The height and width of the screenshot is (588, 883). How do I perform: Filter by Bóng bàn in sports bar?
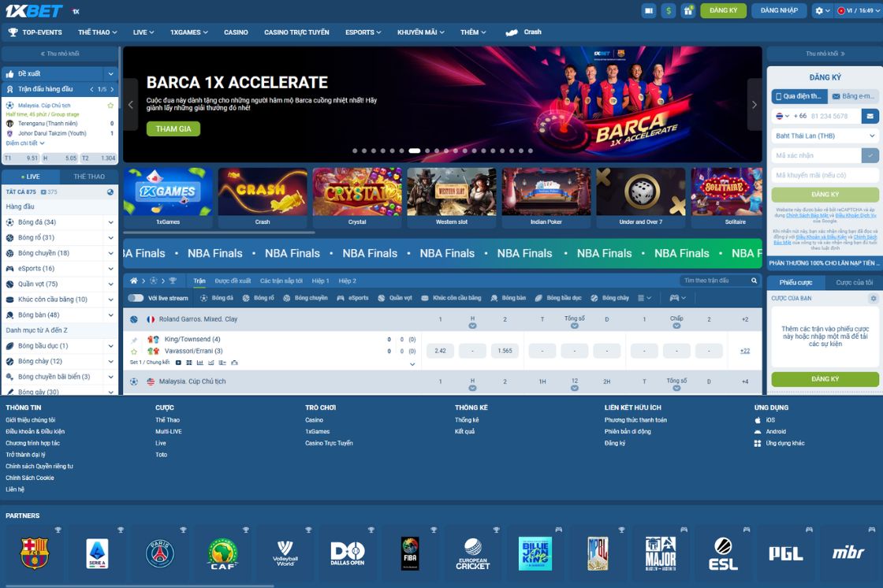[508, 298]
